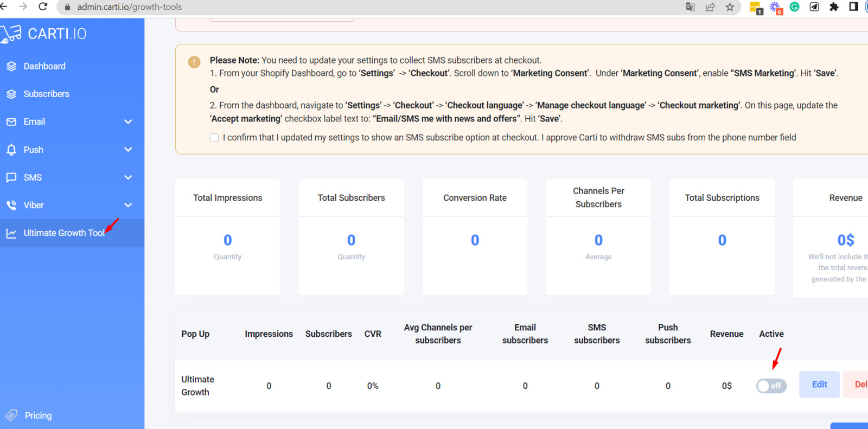Click the Edit button for Ultimate Growth
This screenshot has width=868, height=429.
819,385
